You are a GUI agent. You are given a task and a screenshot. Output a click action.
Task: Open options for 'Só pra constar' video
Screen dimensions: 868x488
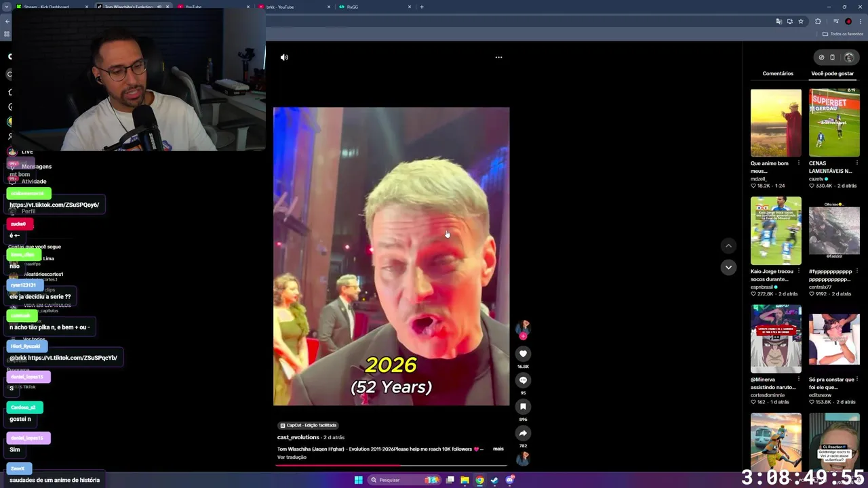coord(857,380)
